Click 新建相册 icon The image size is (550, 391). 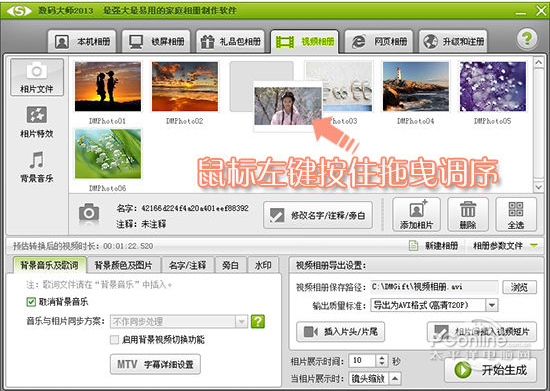tap(414, 245)
